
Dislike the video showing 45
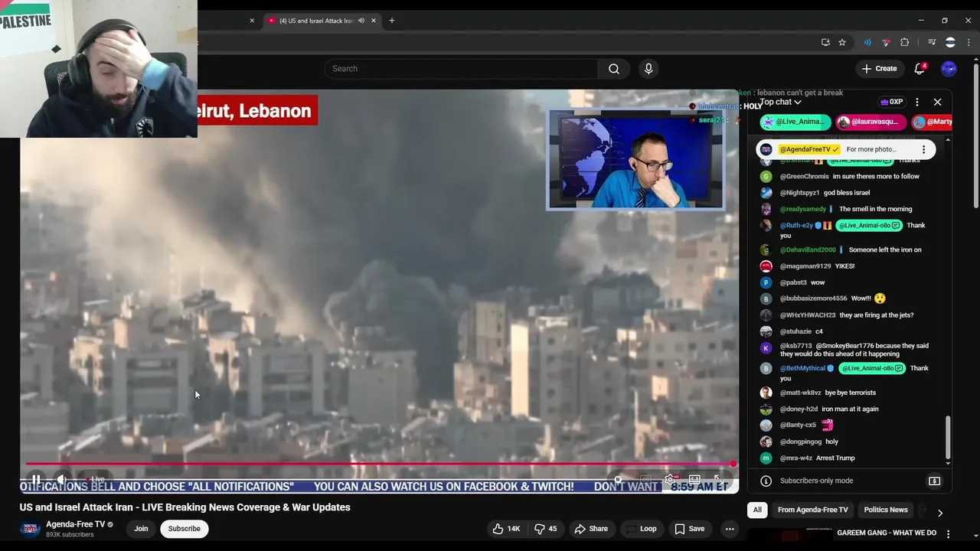coord(545,529)
